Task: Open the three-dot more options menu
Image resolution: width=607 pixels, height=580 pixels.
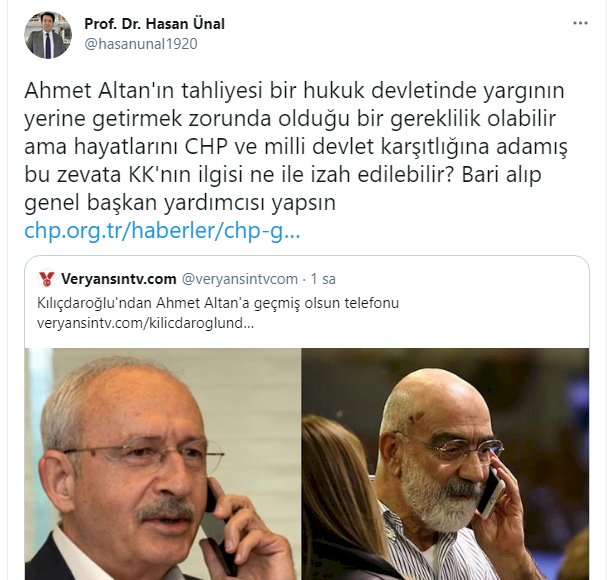Action: click(580, 24)
